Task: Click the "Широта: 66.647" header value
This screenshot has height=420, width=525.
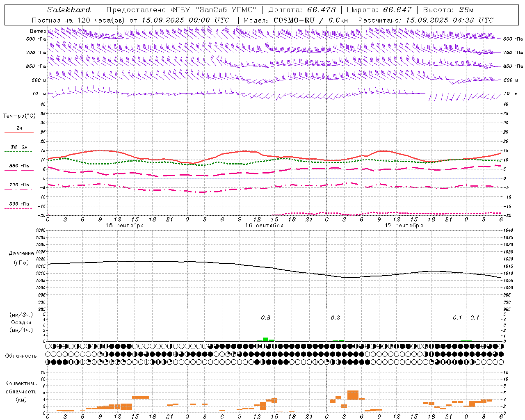Action: pos(379,10)
